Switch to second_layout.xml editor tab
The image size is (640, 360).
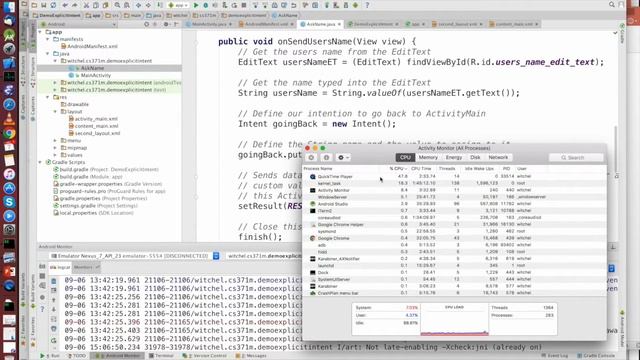tap(457, 24)
